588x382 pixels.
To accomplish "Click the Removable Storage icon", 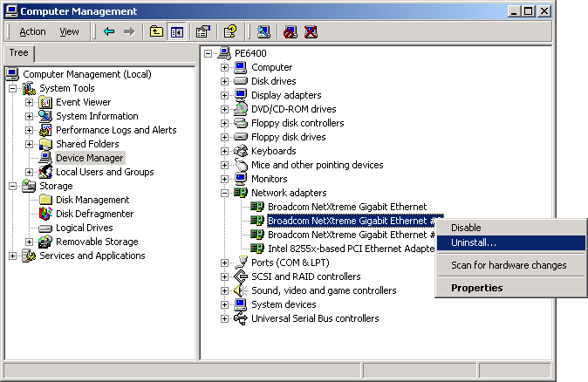I will pos(45,242).
